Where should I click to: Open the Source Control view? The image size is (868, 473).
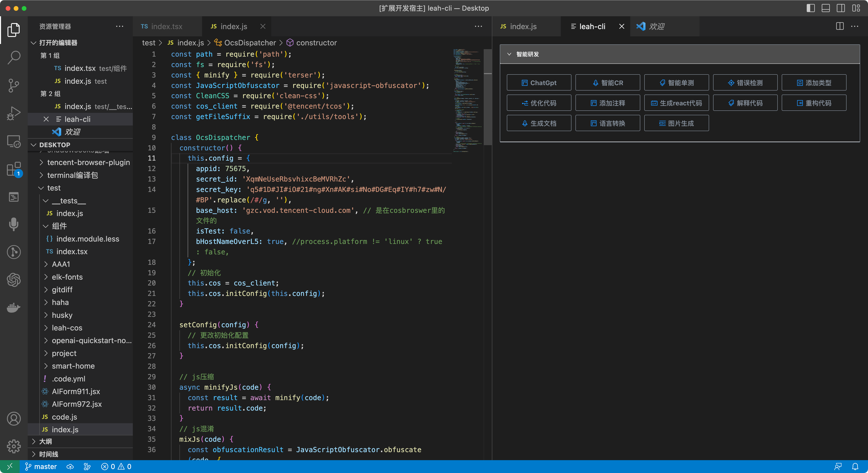14,85
